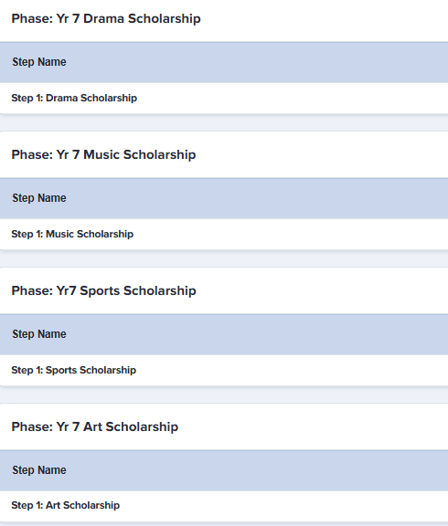This screenshot has width=448, height=526.
Task: Click empty space right of Sports Scholarship step
Action: pos(292,370)
